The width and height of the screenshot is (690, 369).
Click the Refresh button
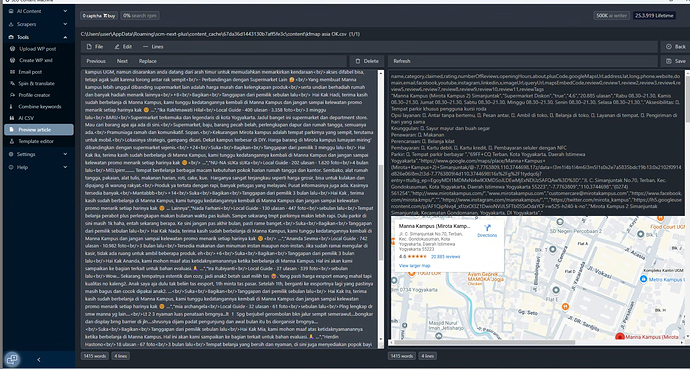pyautogui.click(x=402, y=61)
